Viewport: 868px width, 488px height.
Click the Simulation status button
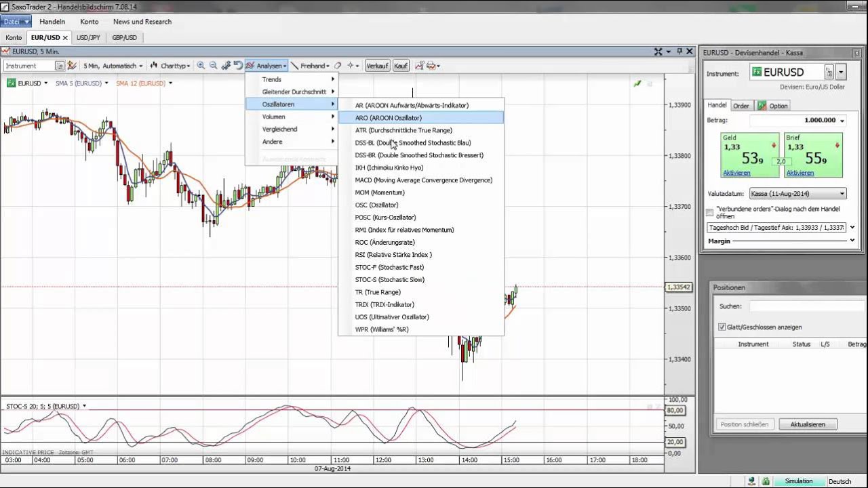coord(799,481)
